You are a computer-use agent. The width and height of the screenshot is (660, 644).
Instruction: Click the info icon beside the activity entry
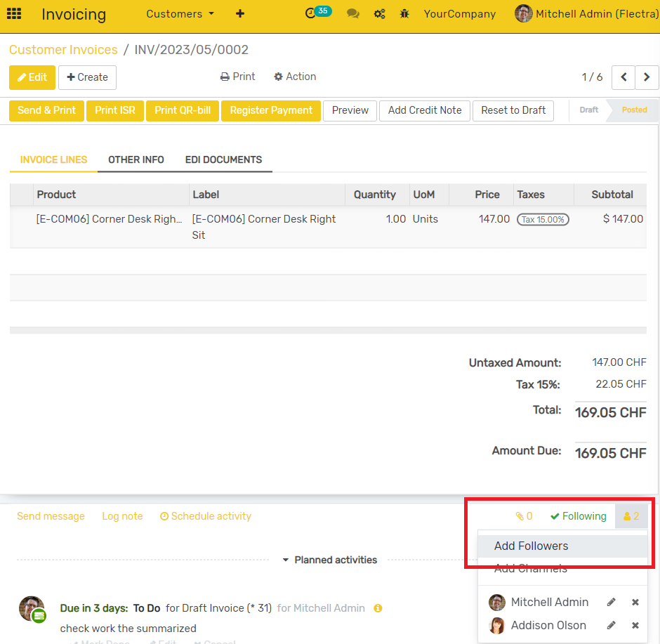pos(378,608)
